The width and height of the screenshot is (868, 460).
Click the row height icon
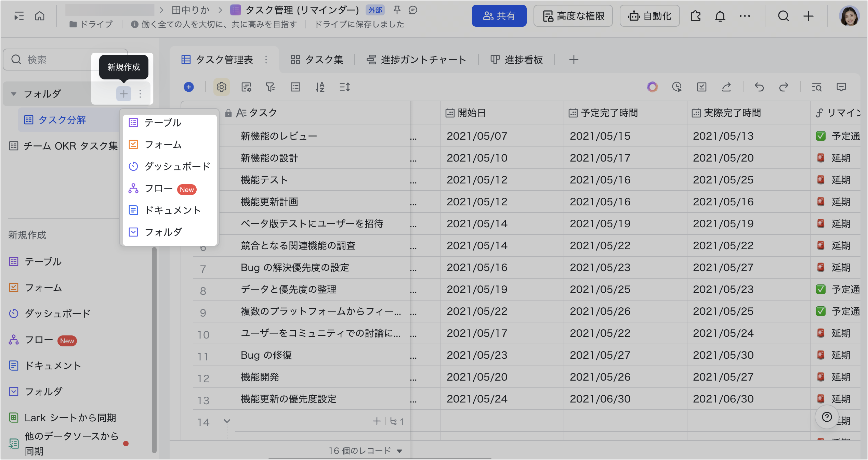pyautogui.click(x=344, y=87)
